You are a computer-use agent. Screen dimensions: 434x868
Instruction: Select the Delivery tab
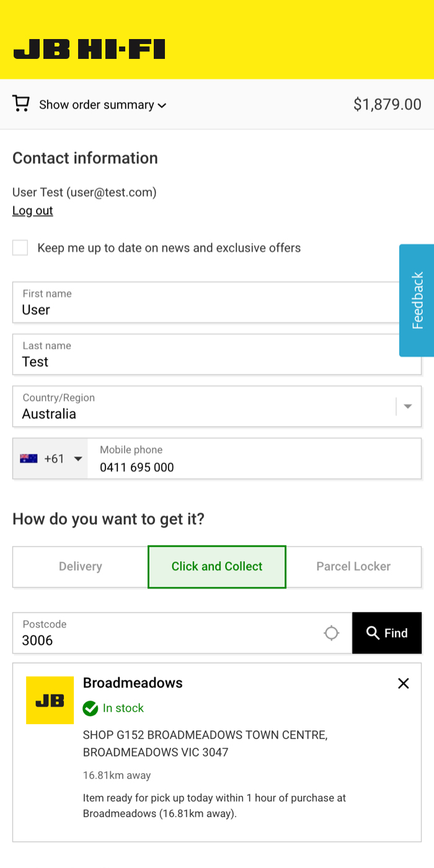coord(81,567)
